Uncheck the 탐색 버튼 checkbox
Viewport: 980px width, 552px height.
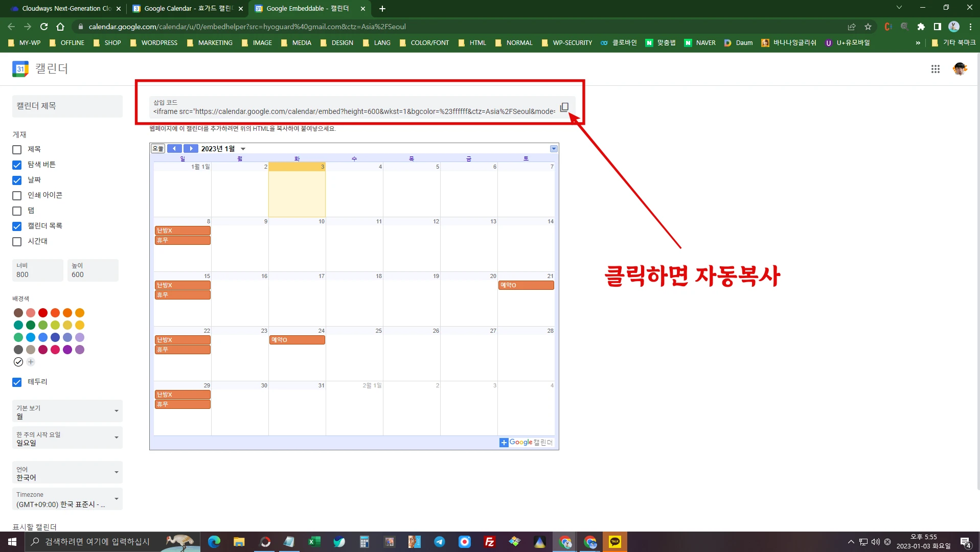(x=17, y=165)
